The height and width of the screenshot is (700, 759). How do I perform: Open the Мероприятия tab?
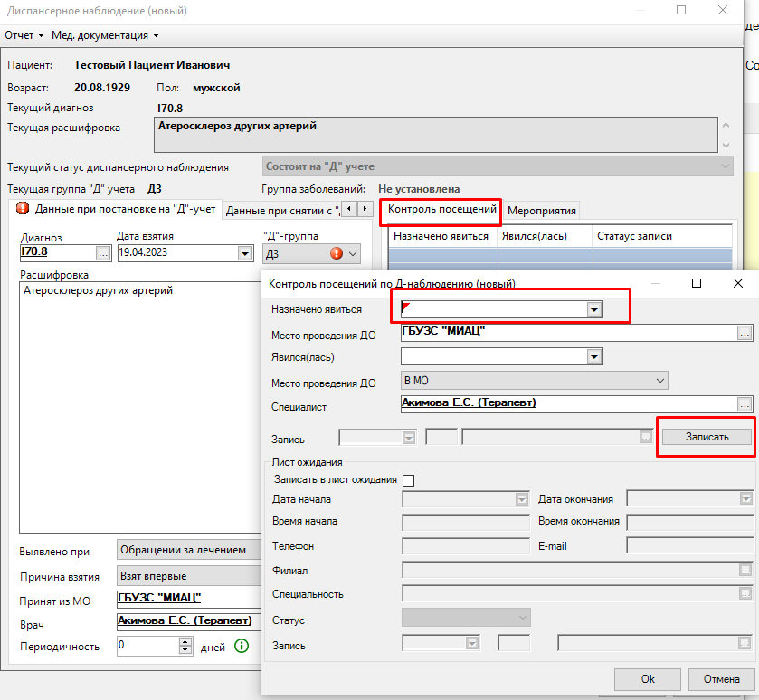pos(542,211)
